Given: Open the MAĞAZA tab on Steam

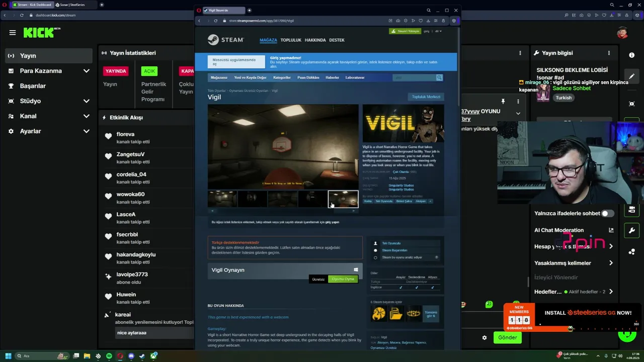Looking at the screenshot, I should pos(268,40).
